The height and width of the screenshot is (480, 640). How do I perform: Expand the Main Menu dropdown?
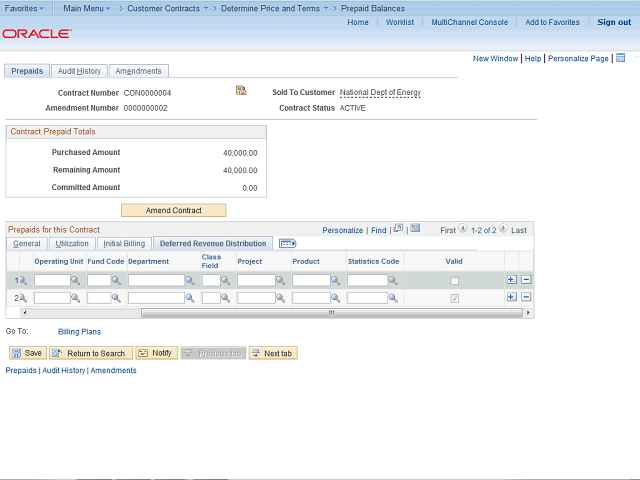(87, 8)
